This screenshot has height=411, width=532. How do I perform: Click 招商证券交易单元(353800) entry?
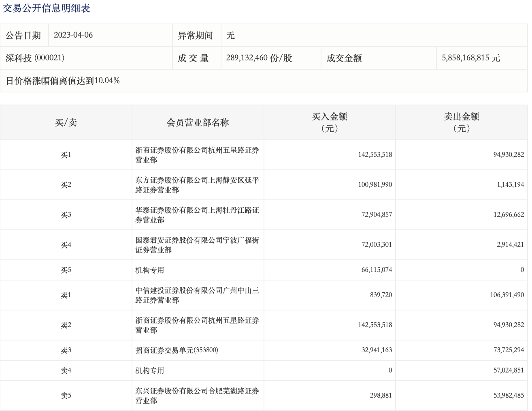[177, 350]
